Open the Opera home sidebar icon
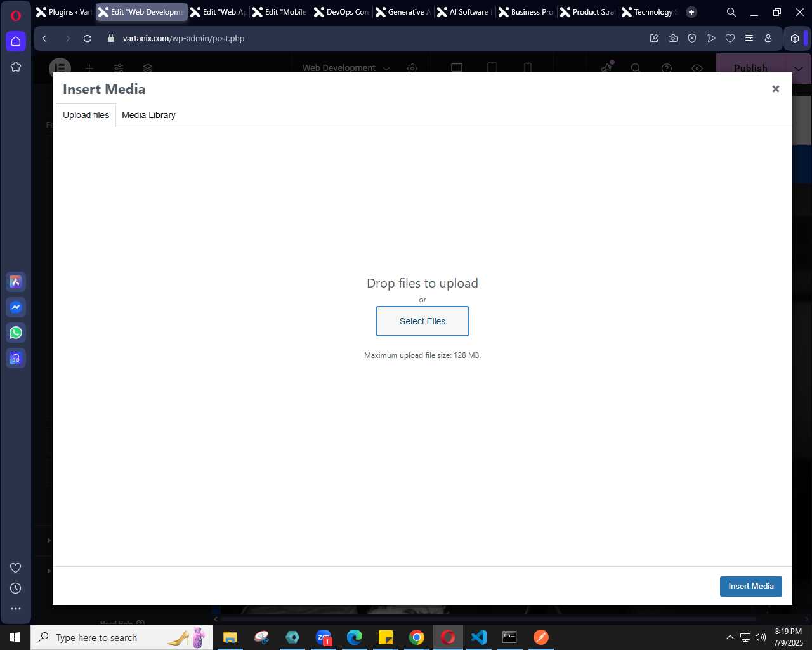This screenshot has width=812, height=650. (x=16, y=41)
